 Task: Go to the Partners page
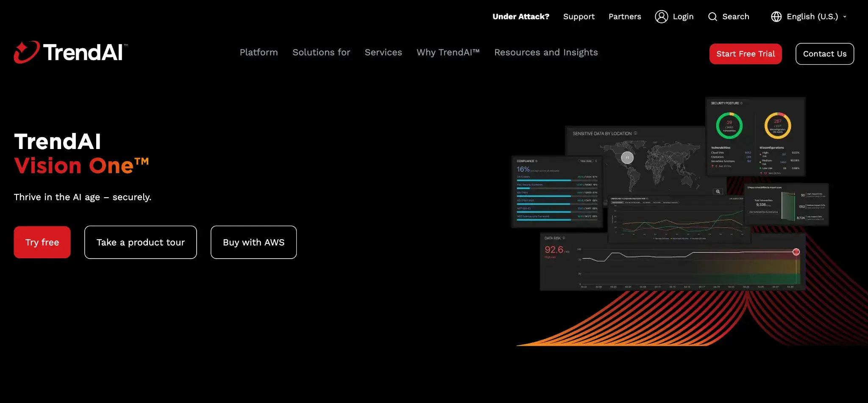pos(625,17)
